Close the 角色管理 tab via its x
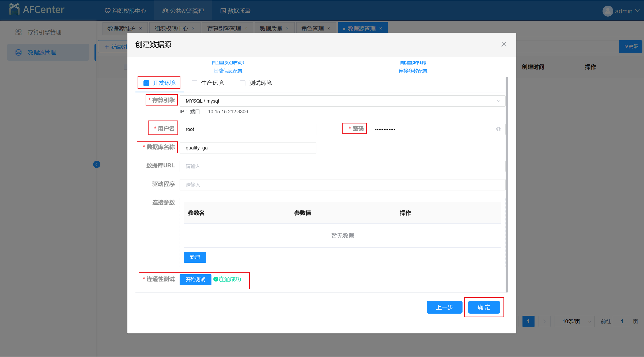644x357 pixels. [x=329, y=29]
